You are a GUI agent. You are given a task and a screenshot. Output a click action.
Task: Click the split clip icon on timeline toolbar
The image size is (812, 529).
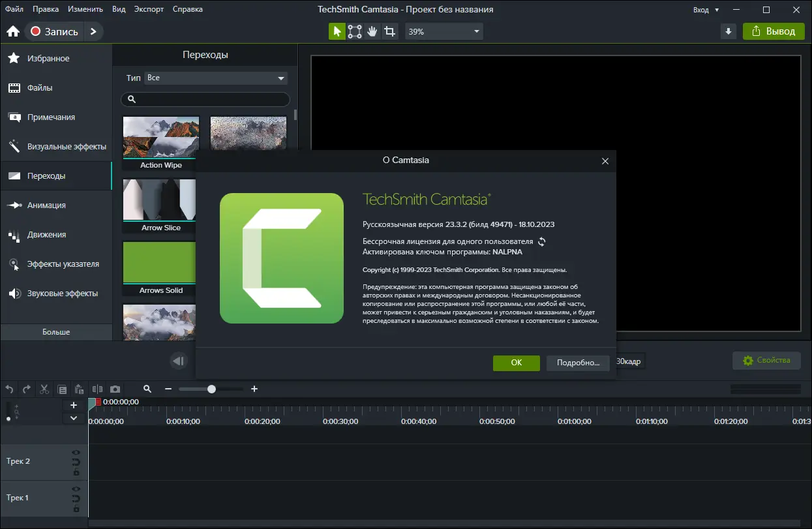click(98, 389)
